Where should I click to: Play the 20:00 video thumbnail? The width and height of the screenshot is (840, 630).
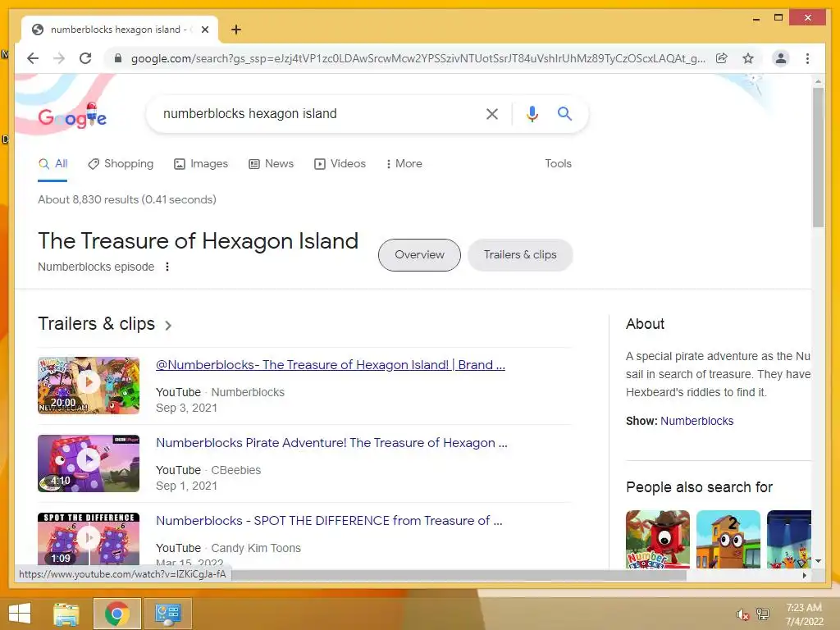pyautogui.click(x=89, y=386)
